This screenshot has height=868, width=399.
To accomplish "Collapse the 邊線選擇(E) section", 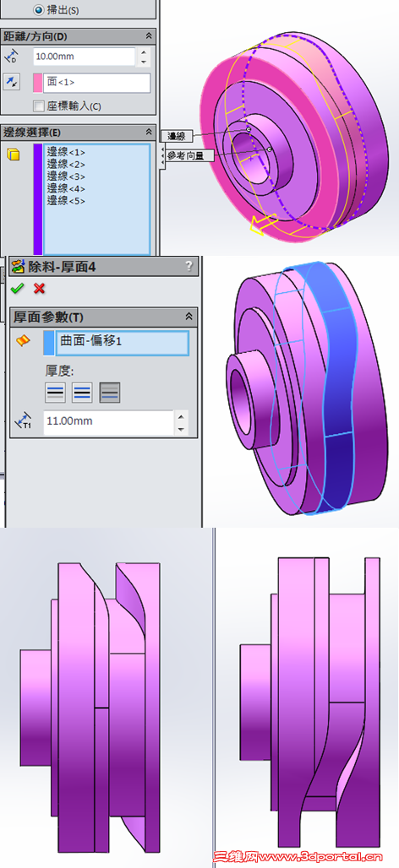I will click(x=148, y=132).
